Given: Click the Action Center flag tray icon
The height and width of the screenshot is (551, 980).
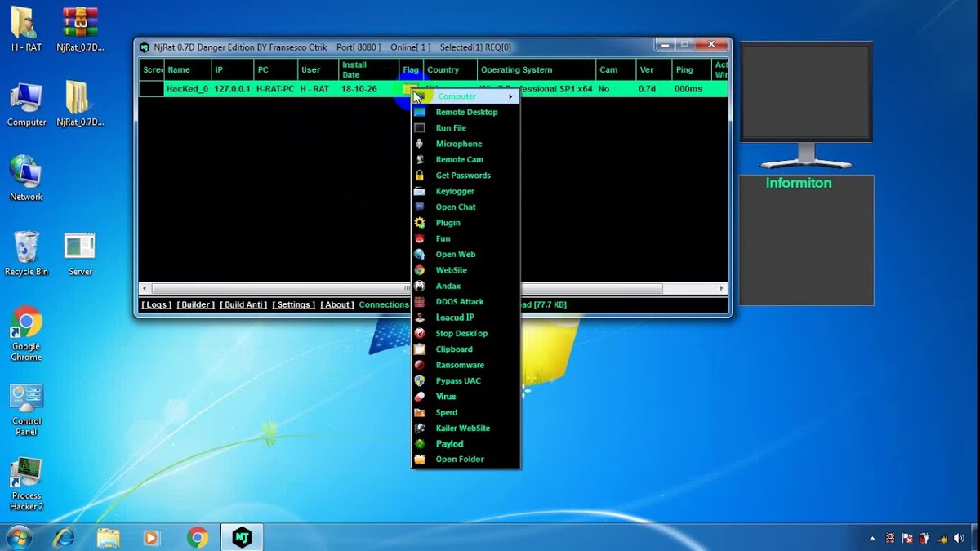Looking at the screenshot, I should [906, 539].
